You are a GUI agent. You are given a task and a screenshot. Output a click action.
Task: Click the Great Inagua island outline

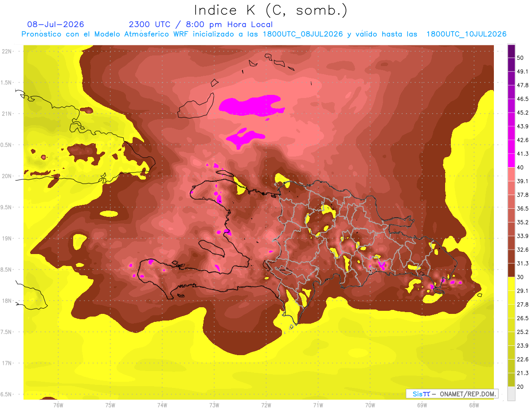click(196, 106)
